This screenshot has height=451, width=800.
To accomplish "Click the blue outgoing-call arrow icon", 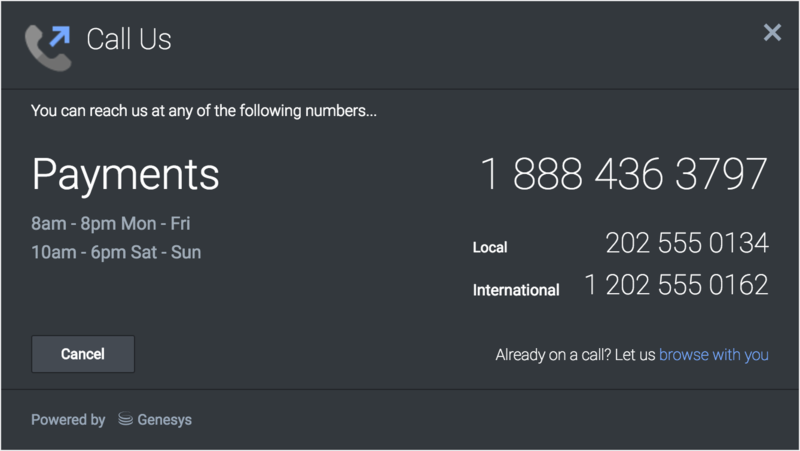I will (60, 37).
